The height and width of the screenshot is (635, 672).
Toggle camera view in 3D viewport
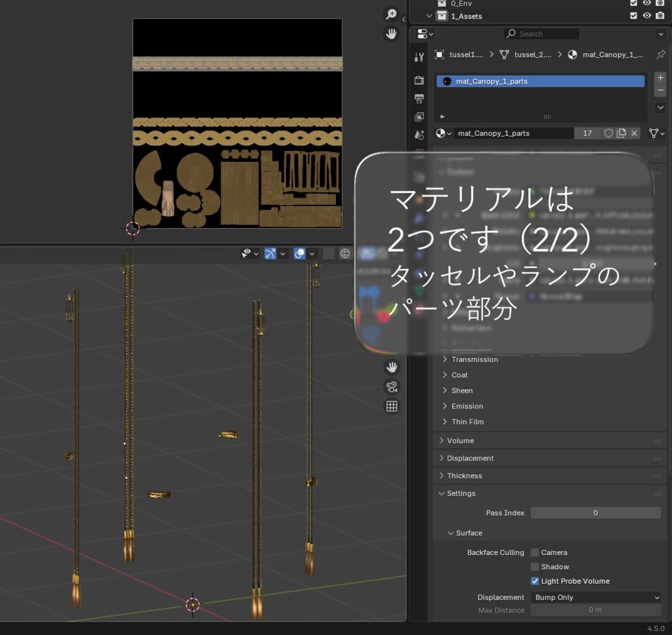pos(392,386)
